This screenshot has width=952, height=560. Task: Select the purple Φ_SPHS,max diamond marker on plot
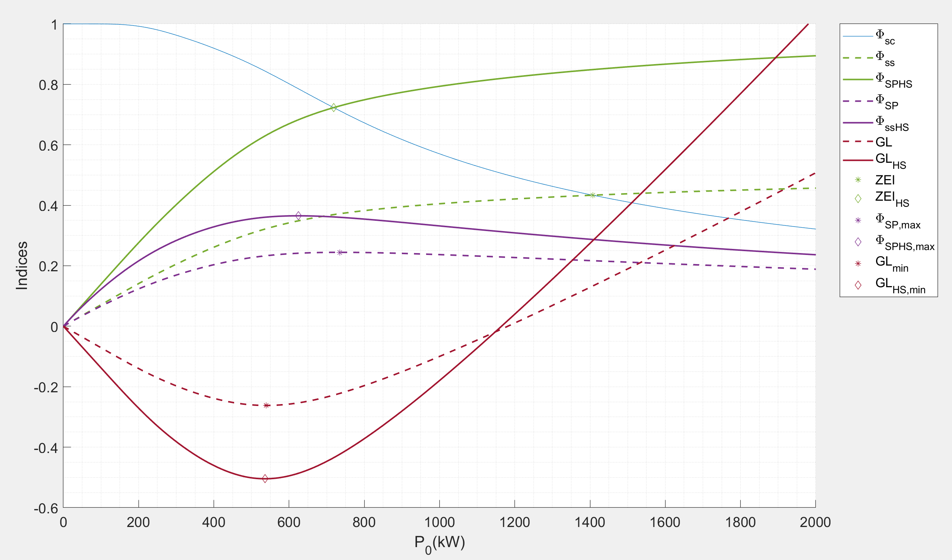point(298,216)
